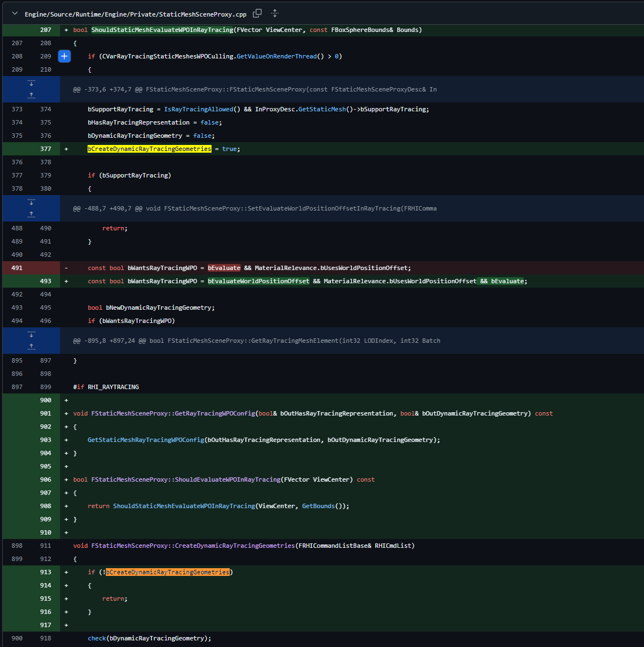644x647 pixels.
Task: Click the red highlighted bEvaluate on the removed line
Action: tap(224, 268)
